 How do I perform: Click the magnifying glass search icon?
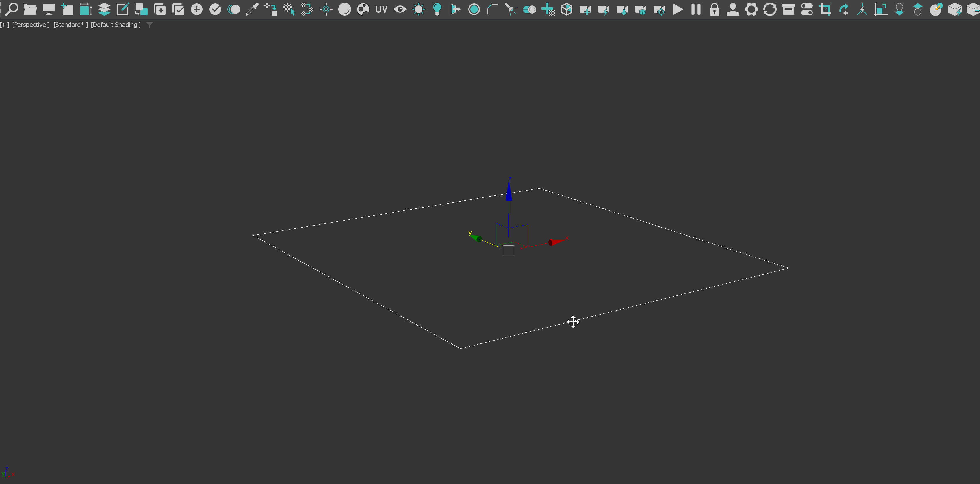12,9
